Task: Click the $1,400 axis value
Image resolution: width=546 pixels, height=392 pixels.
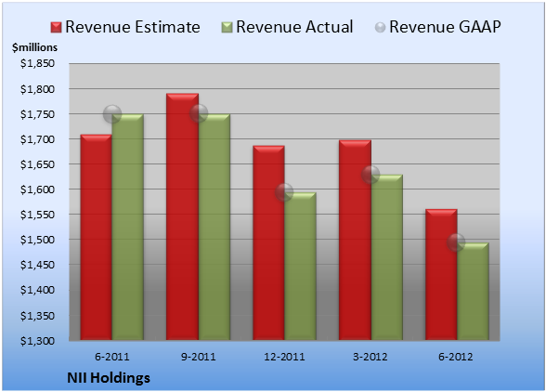Action: (37, 290)
